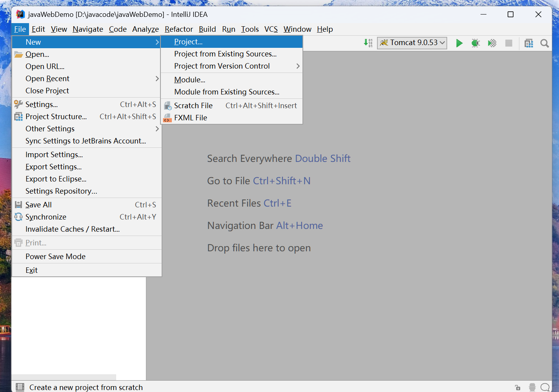Choose Close Project

(87, 91)
